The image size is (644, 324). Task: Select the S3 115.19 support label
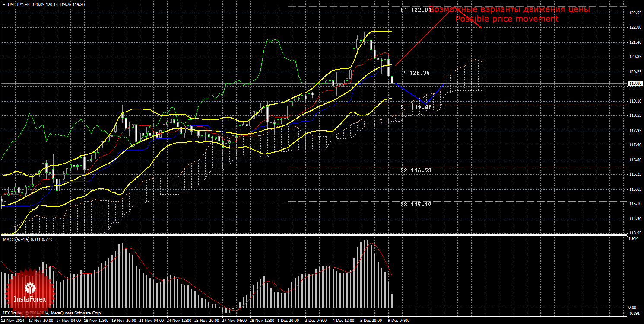[416, 204]
